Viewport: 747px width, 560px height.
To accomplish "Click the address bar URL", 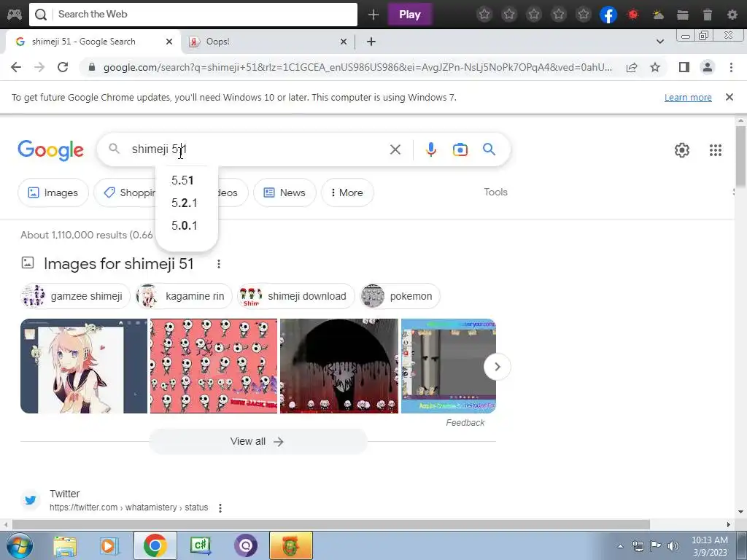I will coord(357,67).
